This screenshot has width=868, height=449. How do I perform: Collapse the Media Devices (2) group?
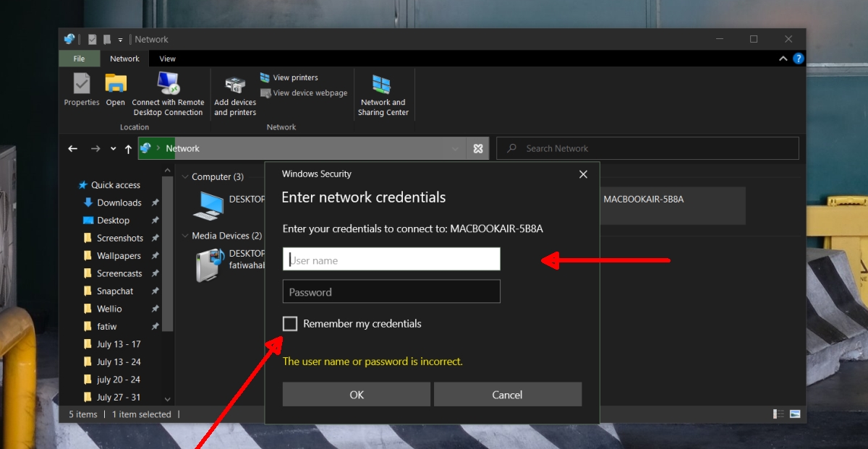pyautogui.click(x=185, y=236)
